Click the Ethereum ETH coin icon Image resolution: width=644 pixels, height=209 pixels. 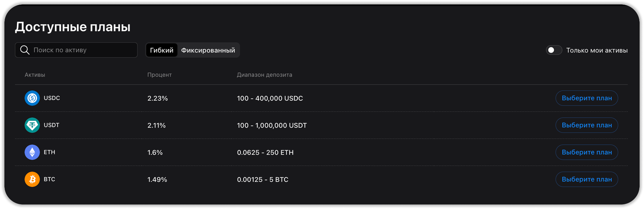coord(32,152)
